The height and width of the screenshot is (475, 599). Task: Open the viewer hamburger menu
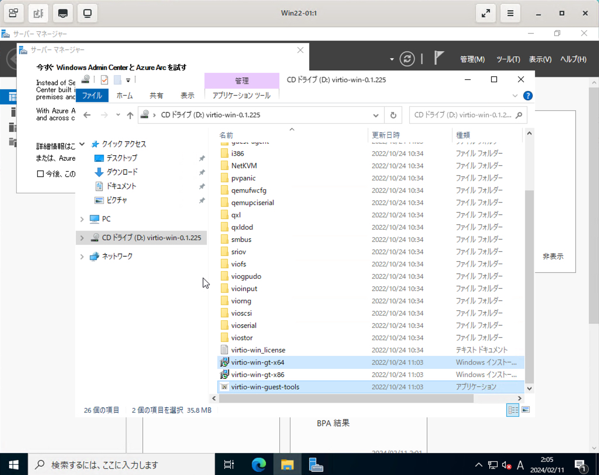pos(510,13)
